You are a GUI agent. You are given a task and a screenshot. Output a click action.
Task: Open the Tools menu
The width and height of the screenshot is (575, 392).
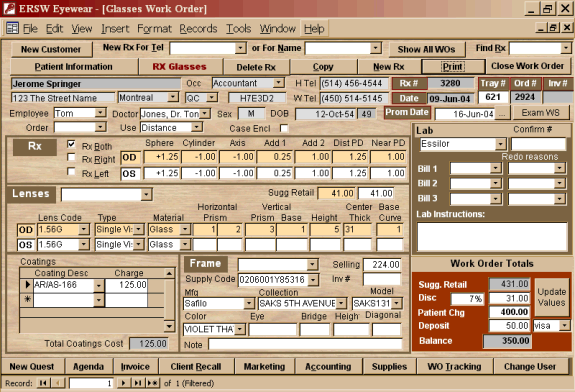pos(239,29)
